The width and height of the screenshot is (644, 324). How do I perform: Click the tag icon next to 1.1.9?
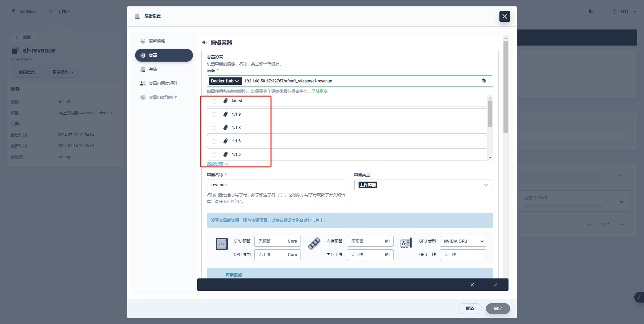pyautogui.click(x=226, y=114)
